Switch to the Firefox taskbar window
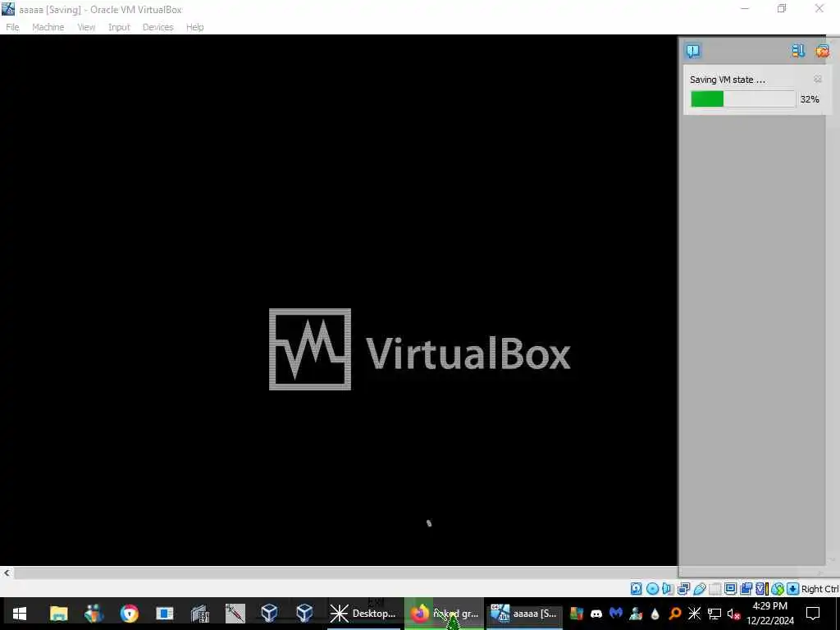 click(444, 614)
